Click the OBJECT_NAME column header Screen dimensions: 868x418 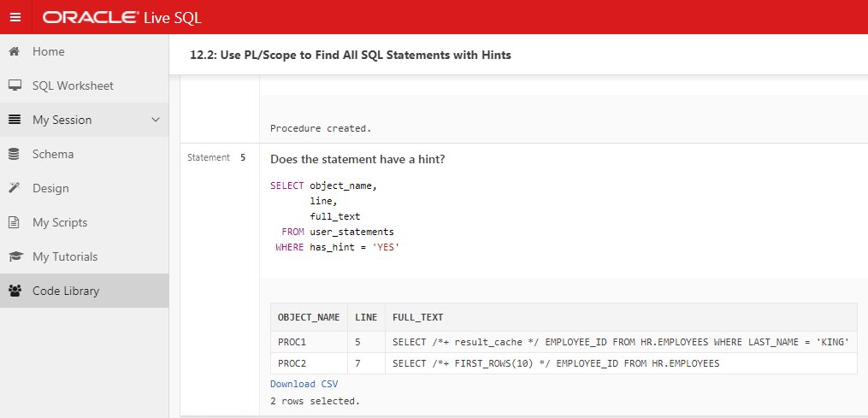tap(309, 317)
